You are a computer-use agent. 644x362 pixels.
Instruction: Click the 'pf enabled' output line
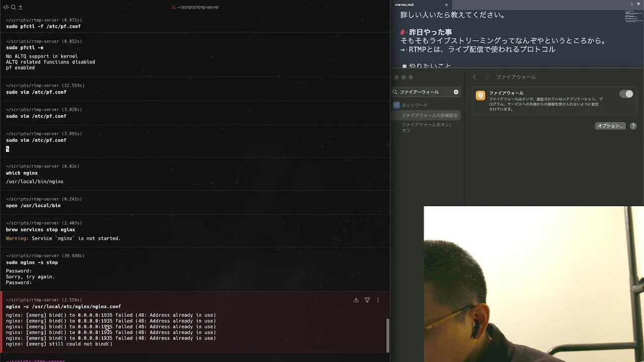click(x=20, y=68)
